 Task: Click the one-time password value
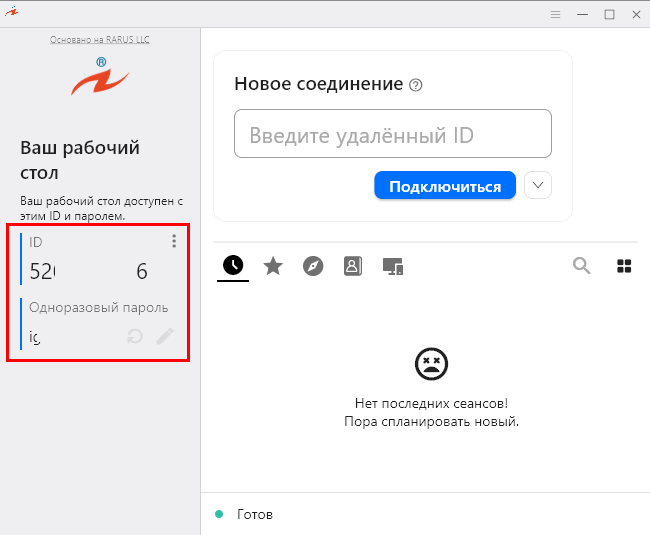point(36,337)
